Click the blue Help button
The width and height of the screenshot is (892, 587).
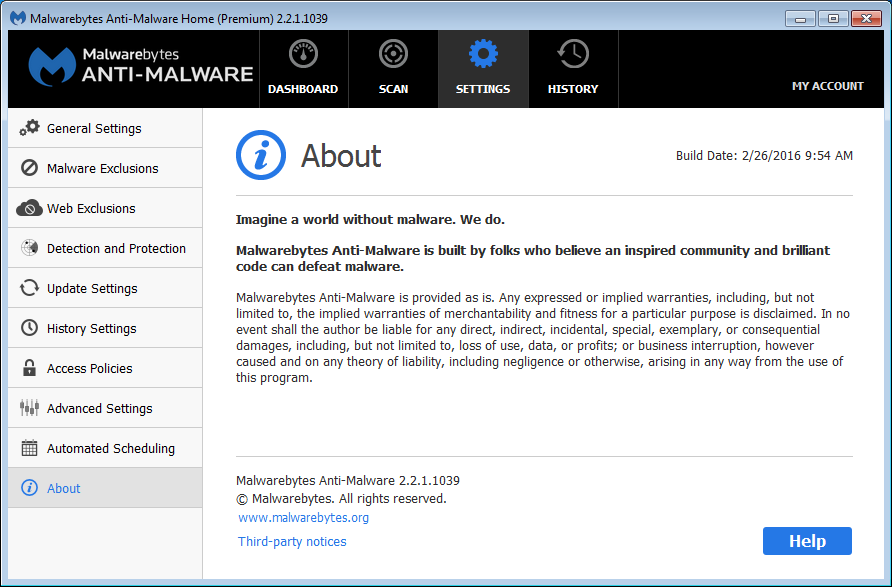point(807,541)
